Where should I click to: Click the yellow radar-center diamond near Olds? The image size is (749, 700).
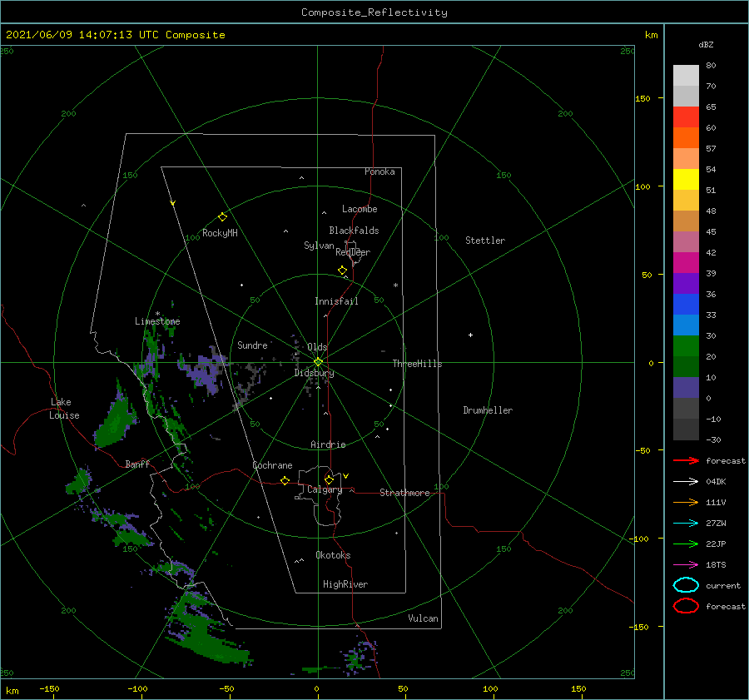318,362
